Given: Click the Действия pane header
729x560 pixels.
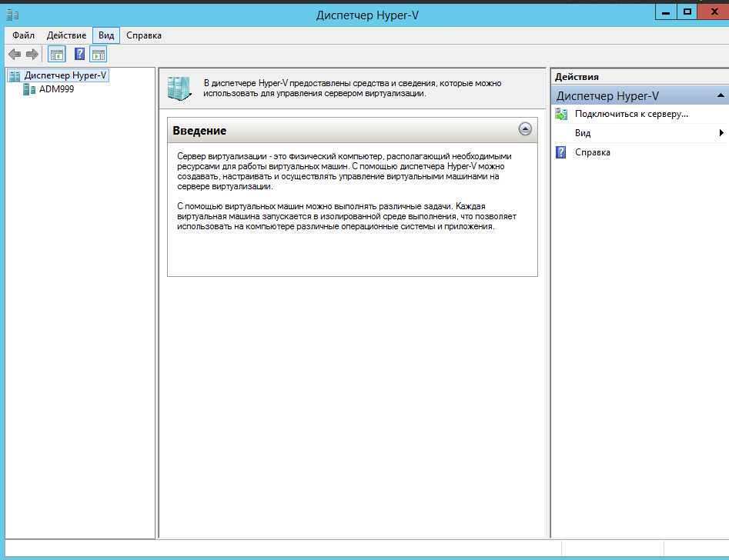Looking at the screenshot, I should (x=577, y=77).
